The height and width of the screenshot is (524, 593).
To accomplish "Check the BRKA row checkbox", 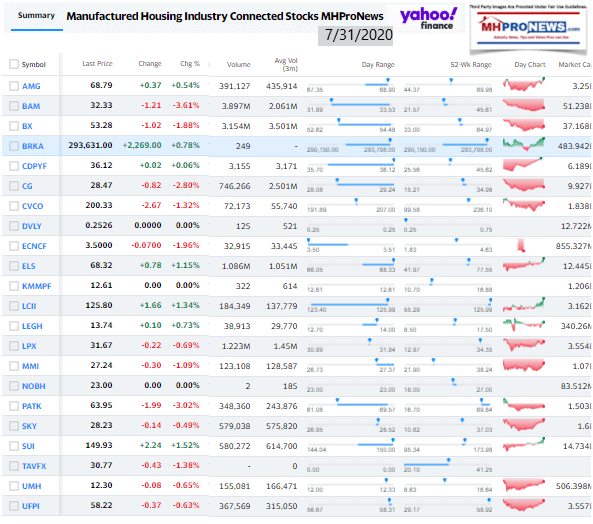I will coord(14,146).
